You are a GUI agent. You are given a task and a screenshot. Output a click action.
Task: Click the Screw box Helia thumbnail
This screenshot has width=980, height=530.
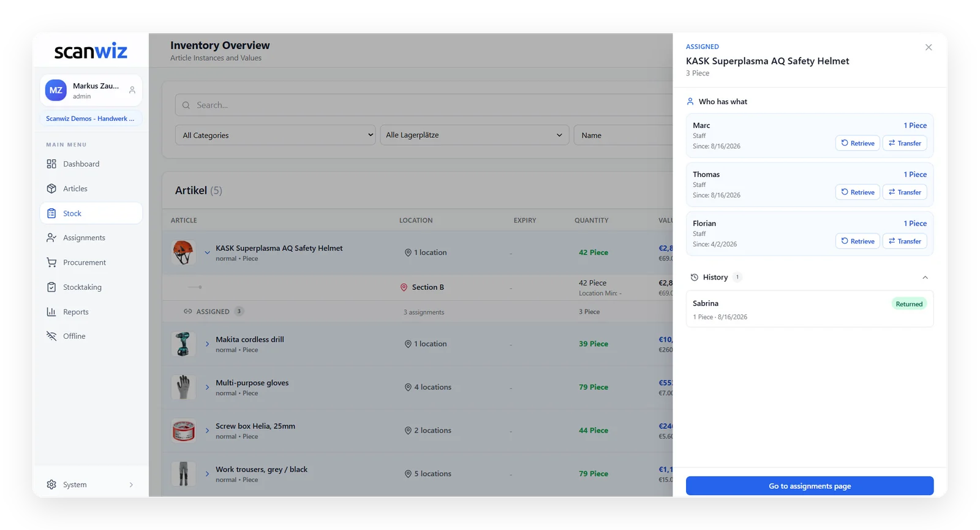click(x=183, y=431)
